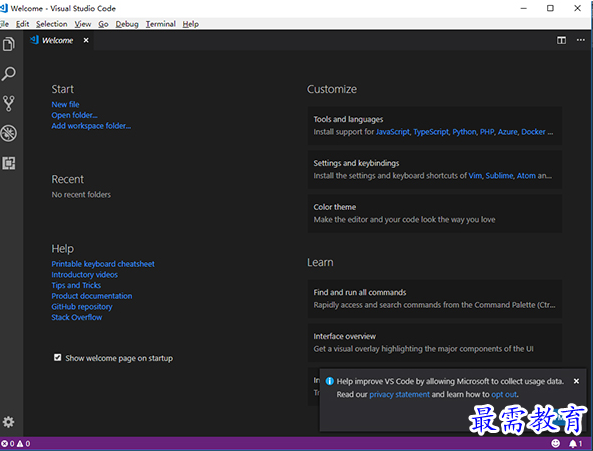Click the Visual Studio icon on Welcome tab

34,40
